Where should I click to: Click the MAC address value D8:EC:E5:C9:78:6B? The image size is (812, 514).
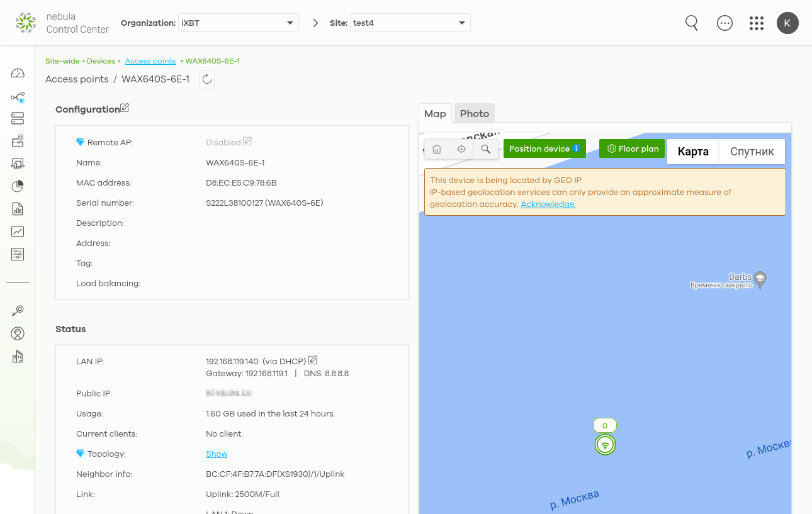click(241, 183)
